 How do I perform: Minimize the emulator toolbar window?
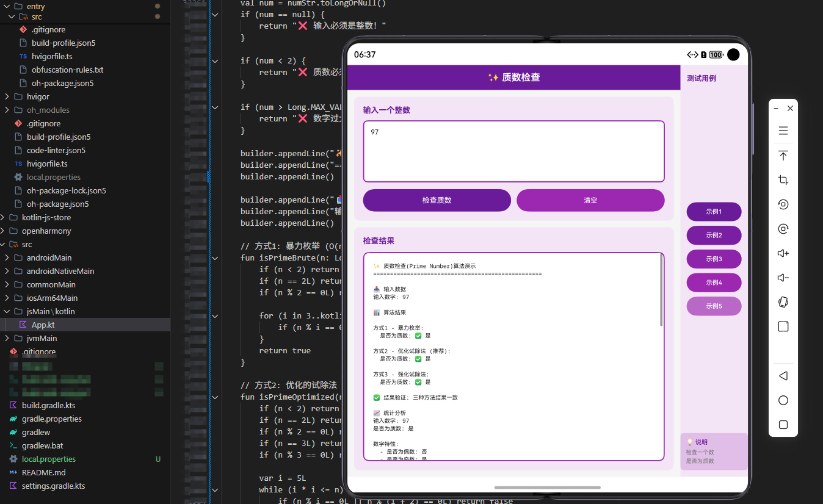point(776,108)
